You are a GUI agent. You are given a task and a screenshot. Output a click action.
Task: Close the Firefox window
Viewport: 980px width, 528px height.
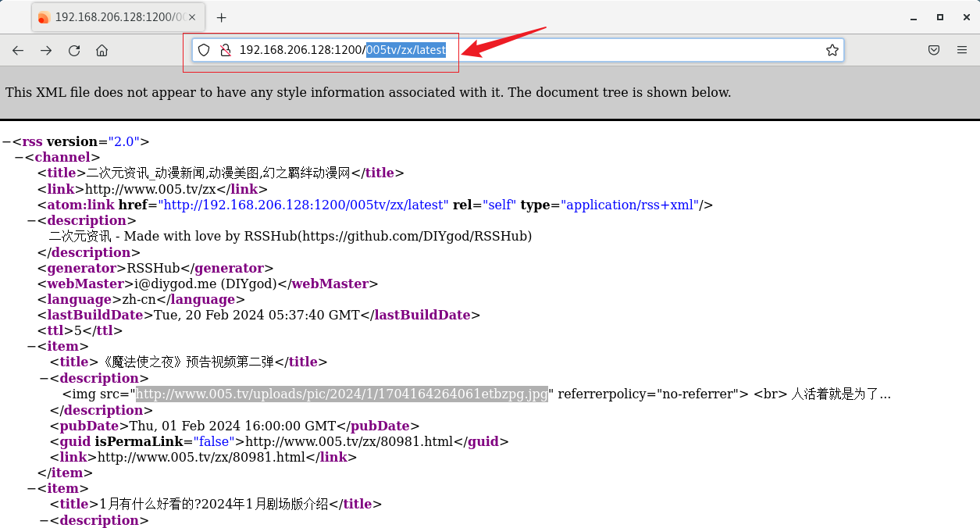pos(966,17)
